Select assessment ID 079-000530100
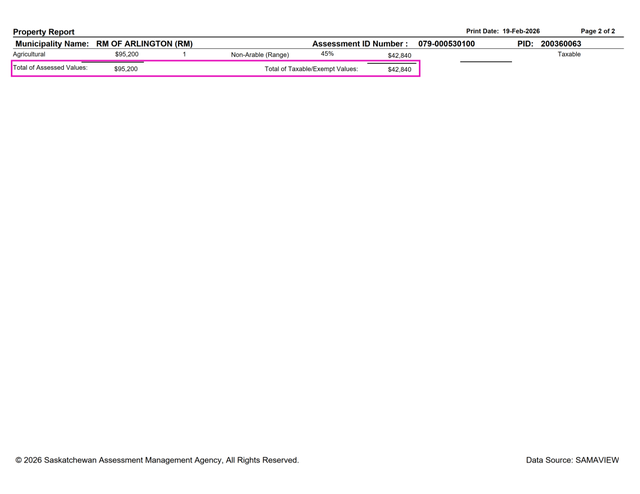The width and height of the screenshot is (640, 494). point(446,44)
